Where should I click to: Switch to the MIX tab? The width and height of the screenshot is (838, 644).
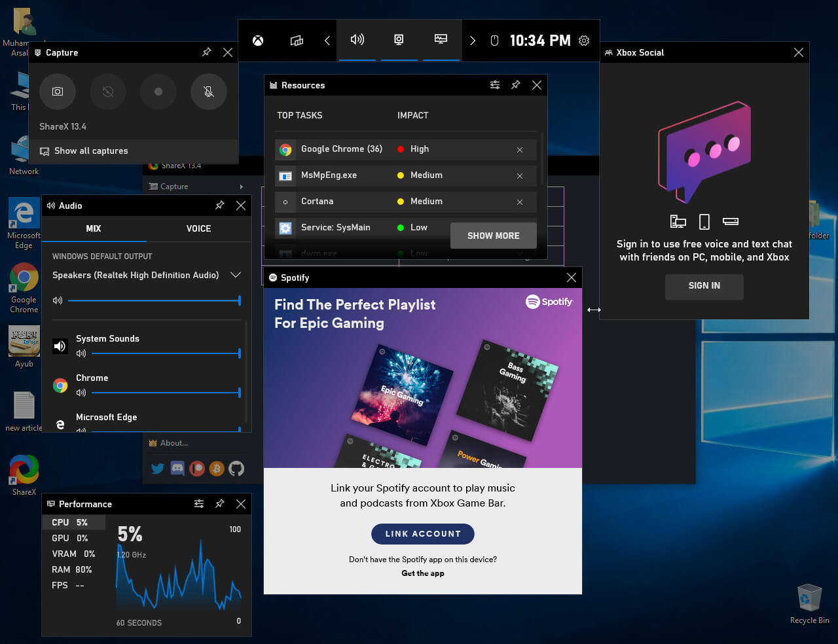pyautogui.click(x=94, y=228)
